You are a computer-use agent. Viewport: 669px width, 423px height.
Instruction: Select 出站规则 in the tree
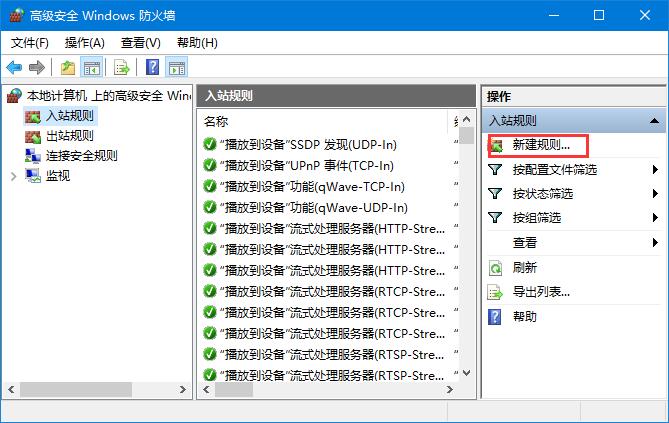coord(70,136)
